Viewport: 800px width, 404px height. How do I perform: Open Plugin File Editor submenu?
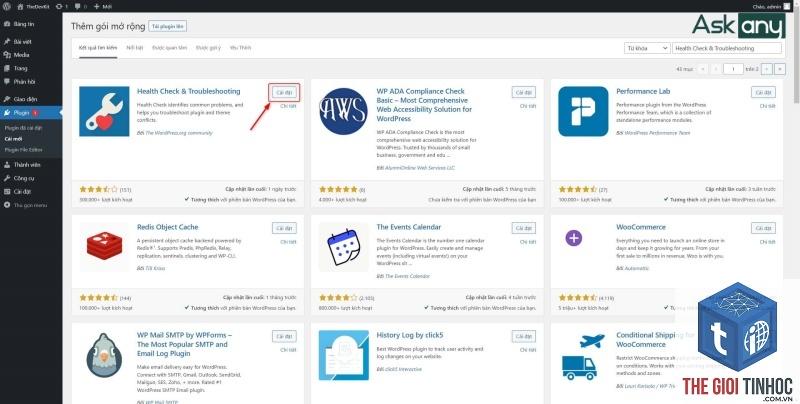point(23,150)
